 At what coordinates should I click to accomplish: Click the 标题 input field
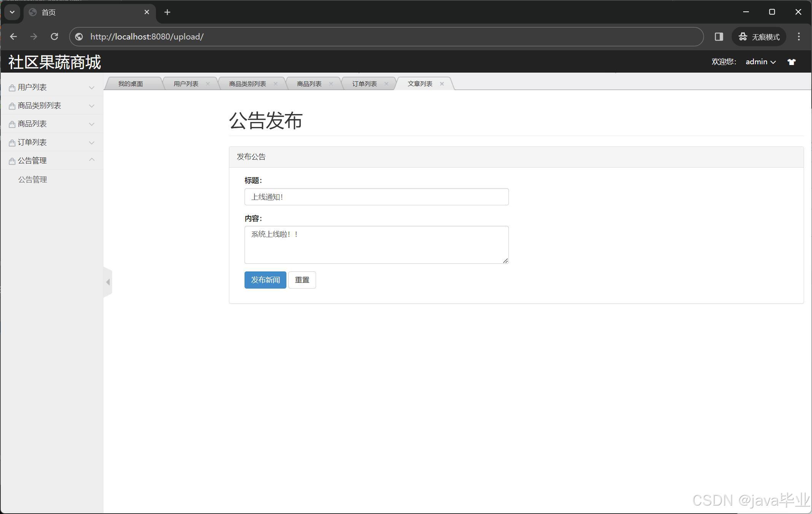point(377,197)
